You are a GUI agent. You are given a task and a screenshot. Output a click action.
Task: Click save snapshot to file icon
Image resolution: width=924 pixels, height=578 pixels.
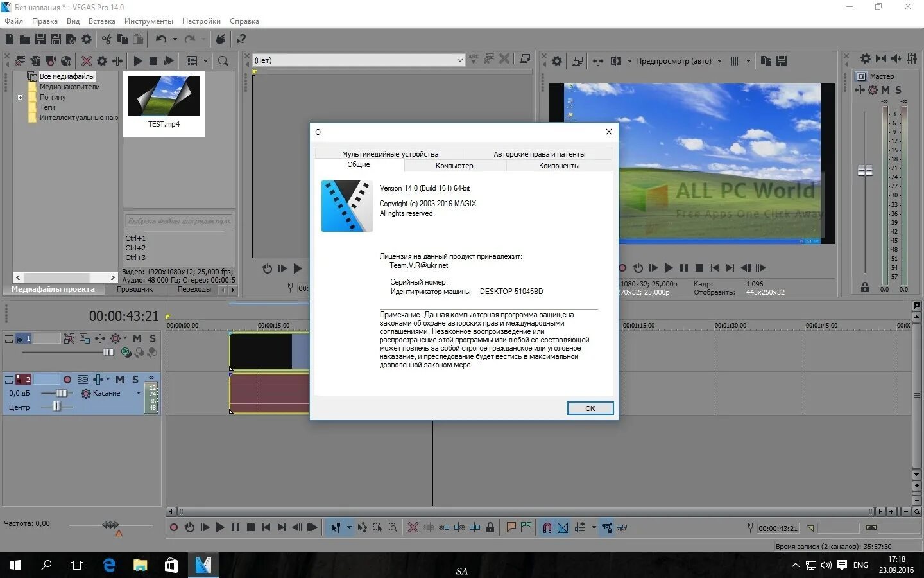(782, 61)
